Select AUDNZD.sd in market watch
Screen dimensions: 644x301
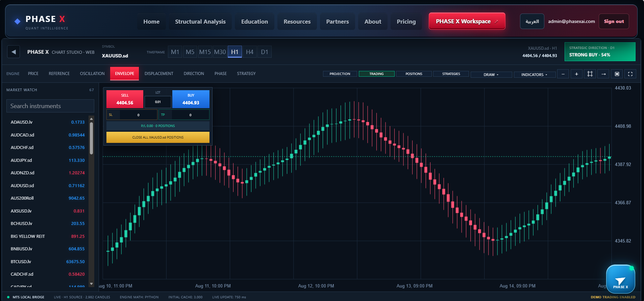click(48, 173)
